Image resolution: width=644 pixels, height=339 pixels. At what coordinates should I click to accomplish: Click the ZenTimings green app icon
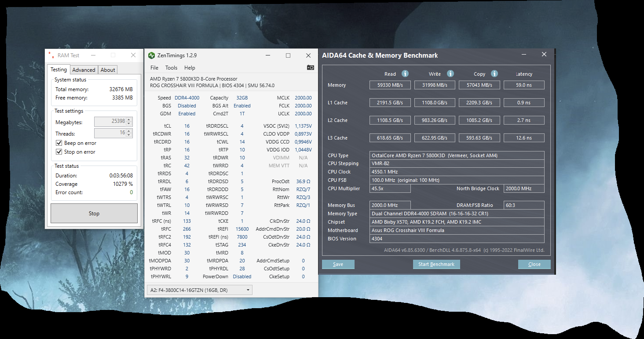click(x=151, y=55)
